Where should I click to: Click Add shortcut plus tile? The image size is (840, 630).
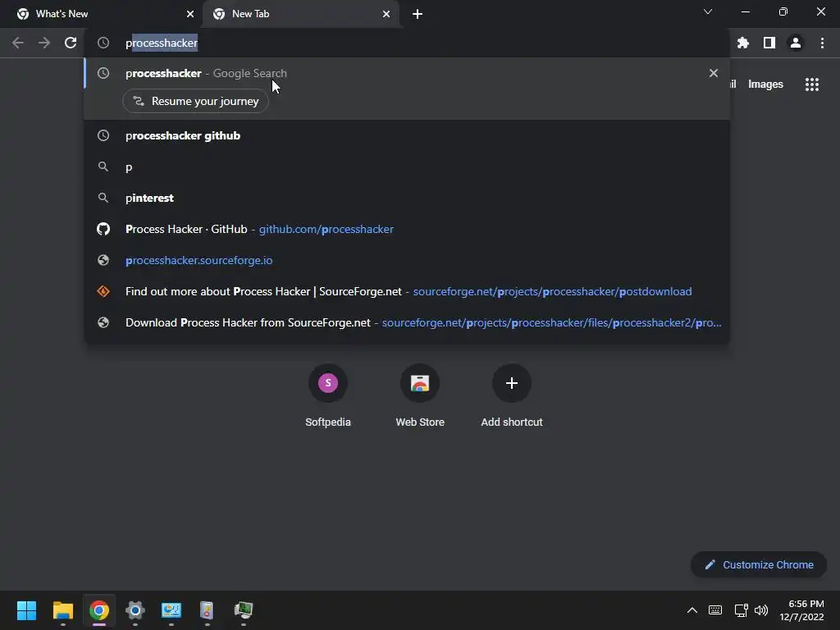[512, 396]
